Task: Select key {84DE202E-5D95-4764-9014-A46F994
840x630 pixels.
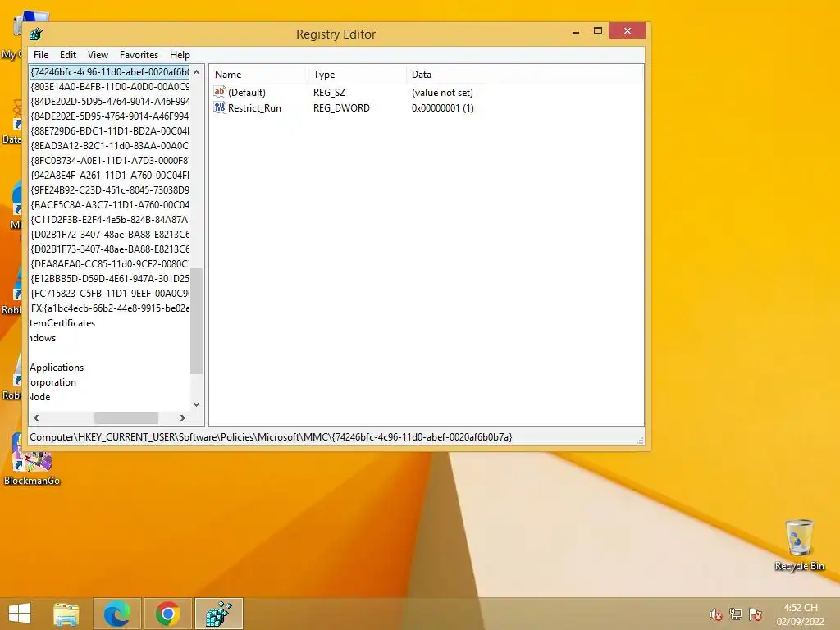Action: tap(110, 116)
